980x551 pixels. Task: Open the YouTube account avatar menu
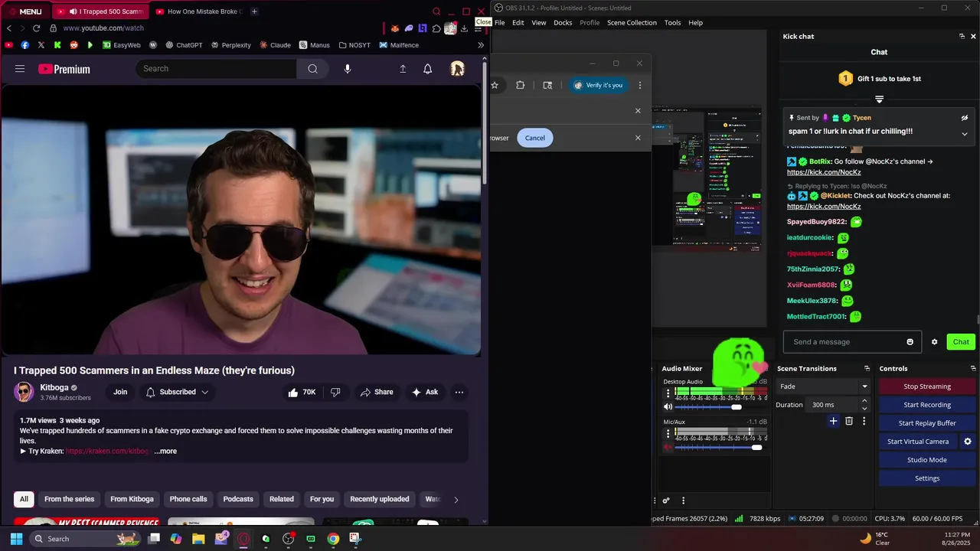(457, 69)
